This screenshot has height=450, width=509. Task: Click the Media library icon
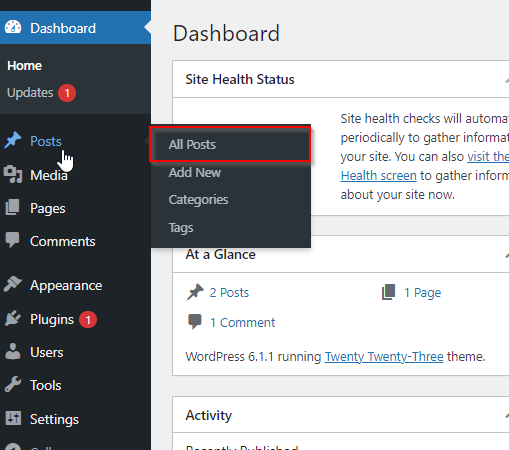(13, 174)
